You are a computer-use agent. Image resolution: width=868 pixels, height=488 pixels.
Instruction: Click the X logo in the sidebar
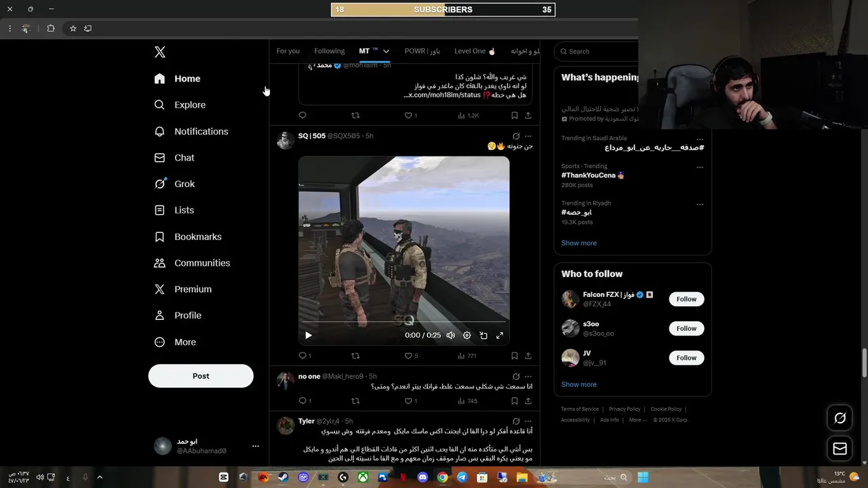point(160,52)
